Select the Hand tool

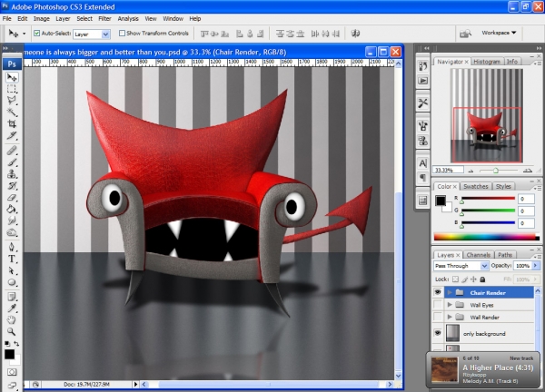click(x=12, y=319)
